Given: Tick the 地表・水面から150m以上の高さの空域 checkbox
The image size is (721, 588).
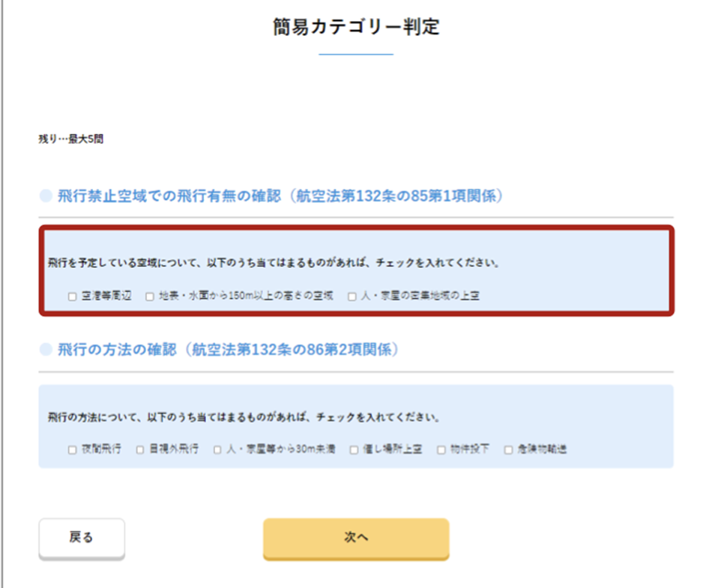Looking at the screenshot, I should (x=150, y=297).
